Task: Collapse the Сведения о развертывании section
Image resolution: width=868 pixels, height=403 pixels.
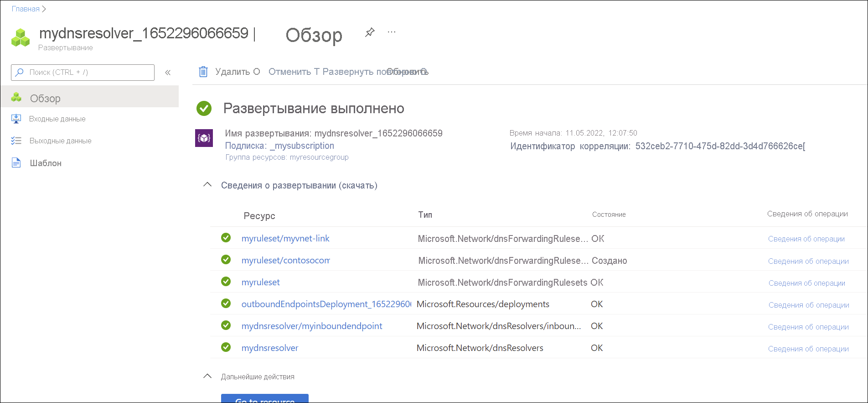Action: [207, 185]
